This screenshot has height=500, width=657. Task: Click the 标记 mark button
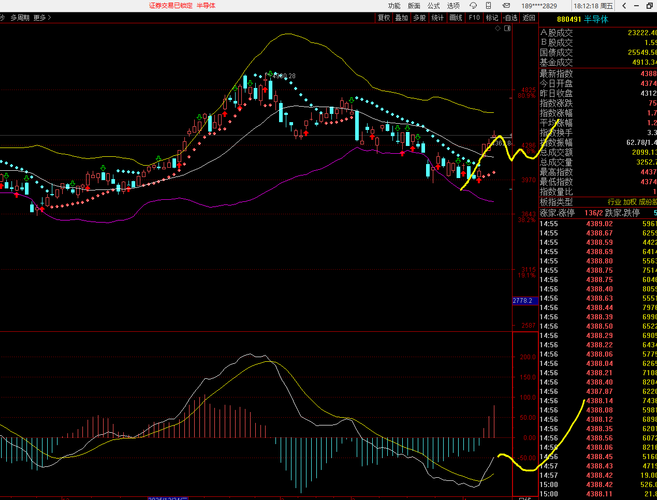(492, 18)
